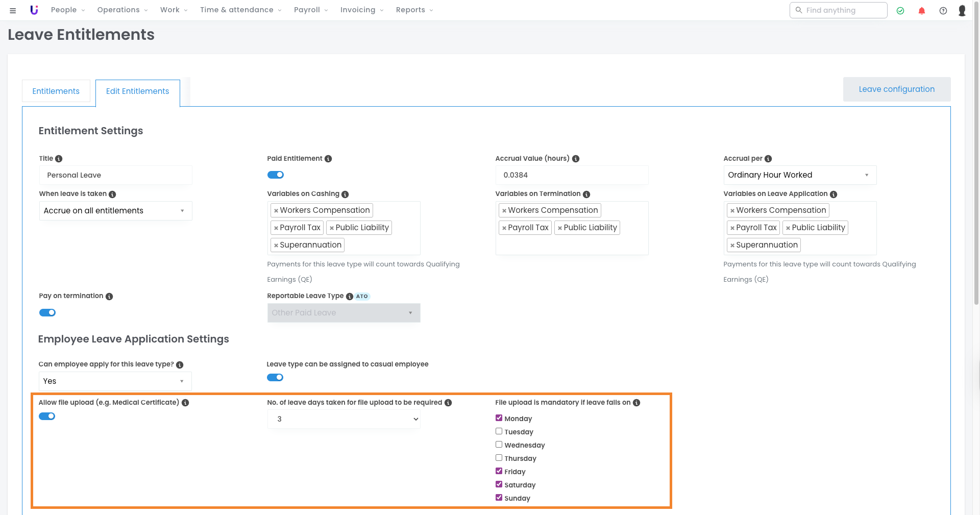Image resolution: width=980 pixels, height=515 pixels.
Task: Toggle the Allow file upload switch
Action: tap(47, 416)
